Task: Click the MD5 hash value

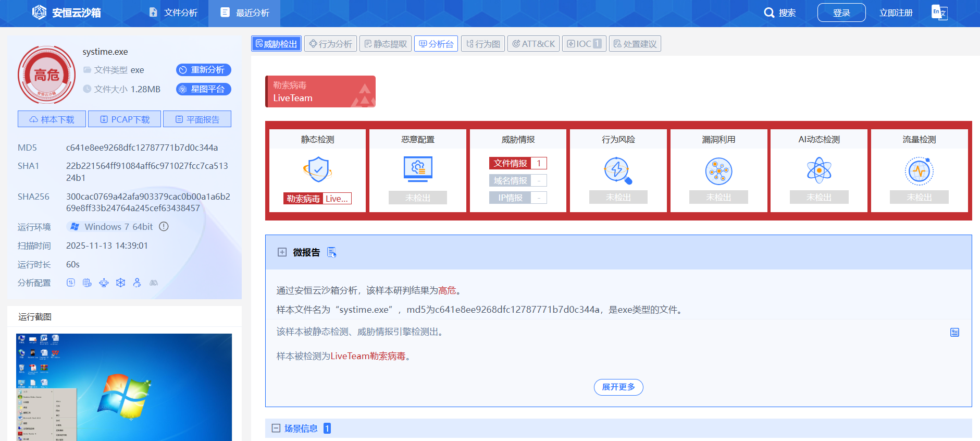Action: 142,148
